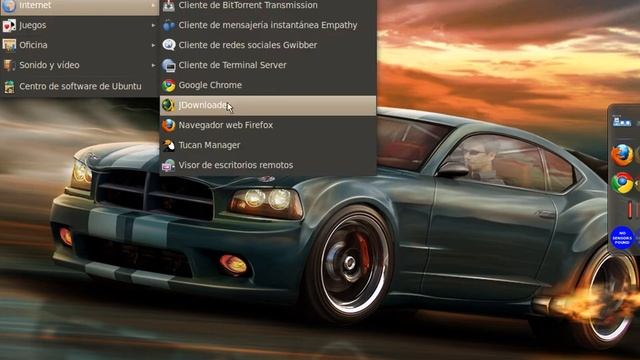The width and height of the screenshot is (640, 360).
Task: Open the Oficina menu category
Action: [x=79, y=45]
